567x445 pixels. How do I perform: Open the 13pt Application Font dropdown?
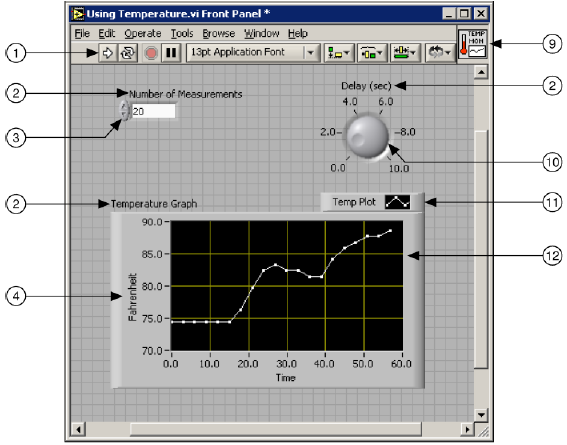point(253,53)
